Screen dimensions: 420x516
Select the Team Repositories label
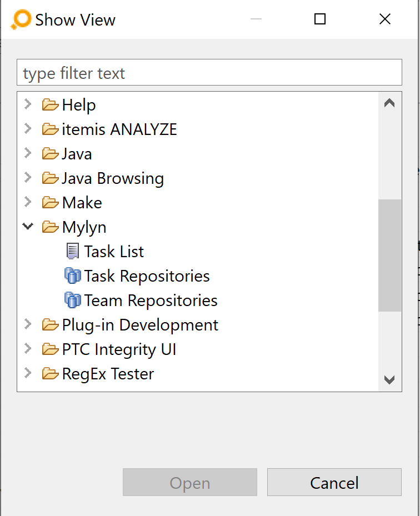(x=151, y=300)
